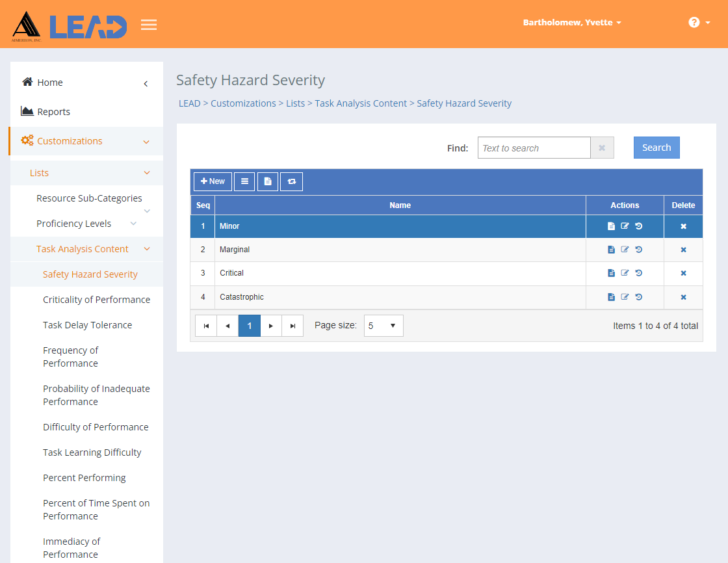Image resolution: width=728 pixels, height=563 pixels.
Task: Delete the Marginal severity entry
Action: click(x=683, y=250)
